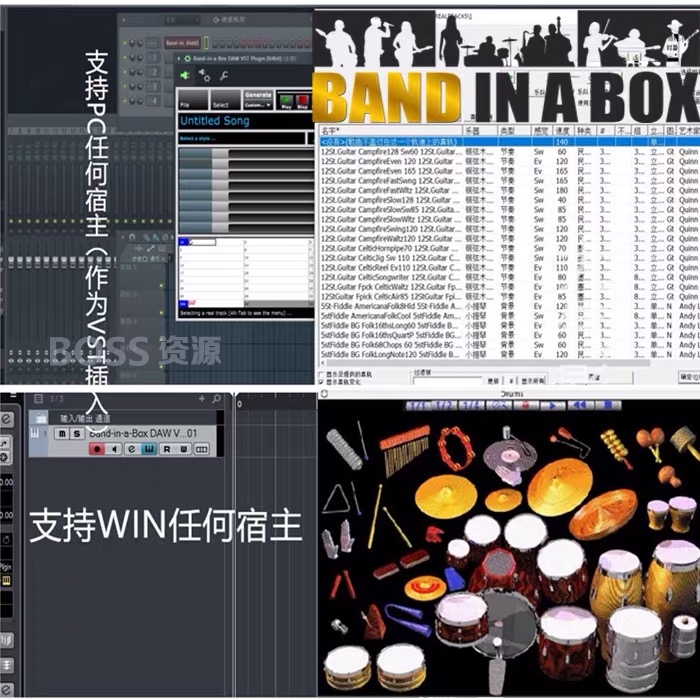This screenshot has width=700, height=700.
Task: Sort RealTracks list by instrument column header
Action: [480, 131]
